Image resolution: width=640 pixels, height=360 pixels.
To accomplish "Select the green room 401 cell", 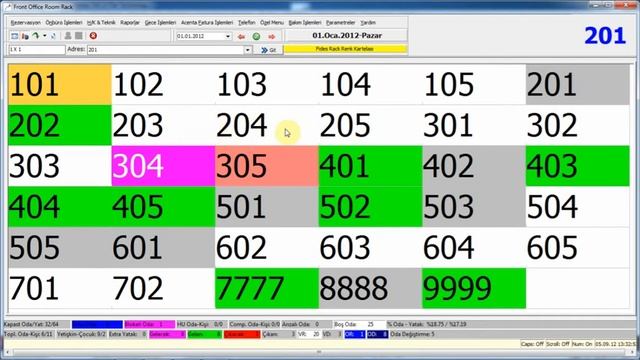I will (x=370, y=166).
